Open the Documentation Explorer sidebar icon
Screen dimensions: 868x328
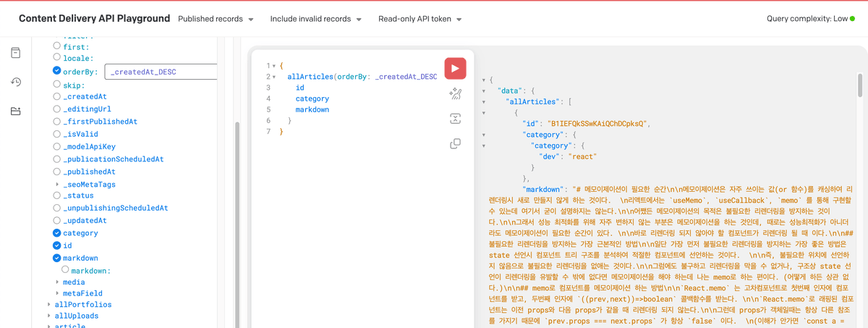(16, 53)
